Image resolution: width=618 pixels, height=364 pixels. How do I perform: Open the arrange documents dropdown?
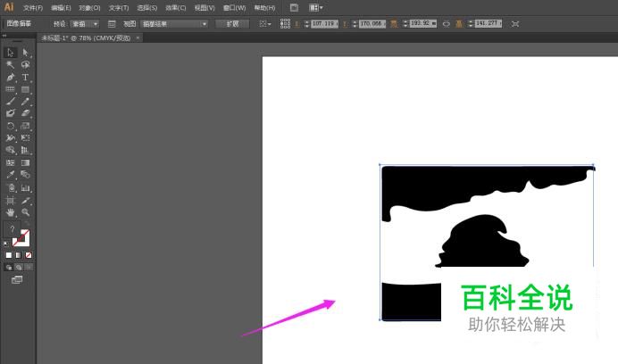pyautogui.click(x=315, y=7)
